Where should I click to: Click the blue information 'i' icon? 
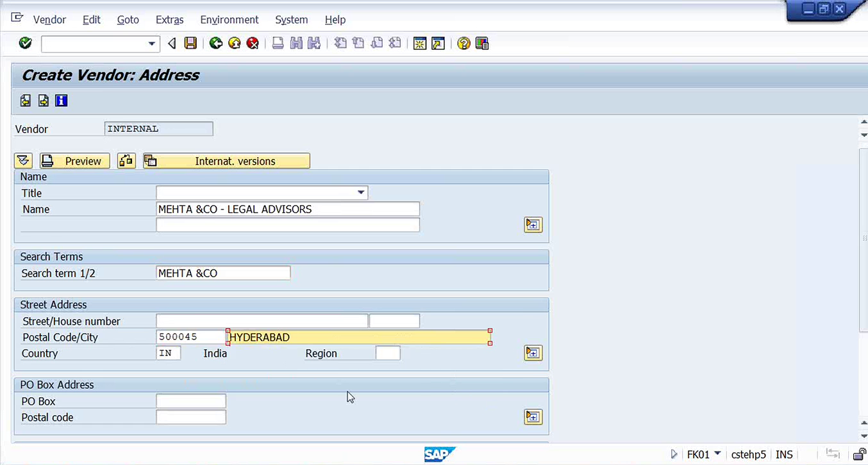point(62,101)
